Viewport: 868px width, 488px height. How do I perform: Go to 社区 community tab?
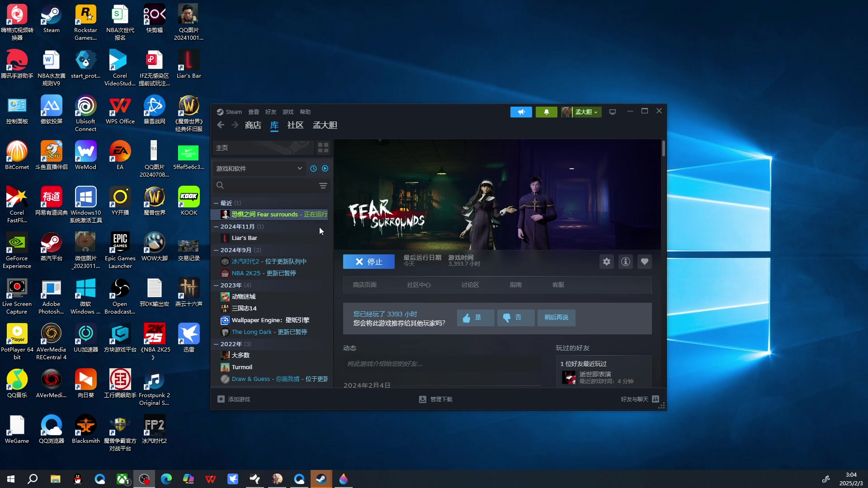[x=295, y=125]
